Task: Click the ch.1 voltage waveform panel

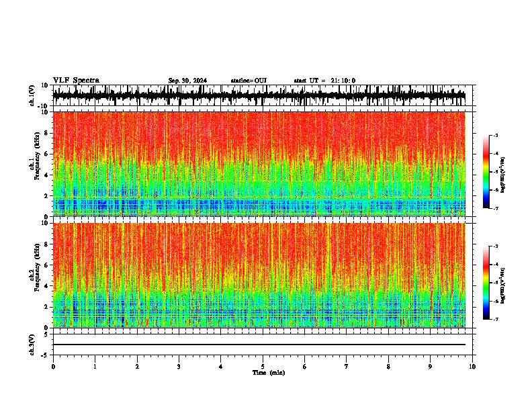Action: click(262, 95)
